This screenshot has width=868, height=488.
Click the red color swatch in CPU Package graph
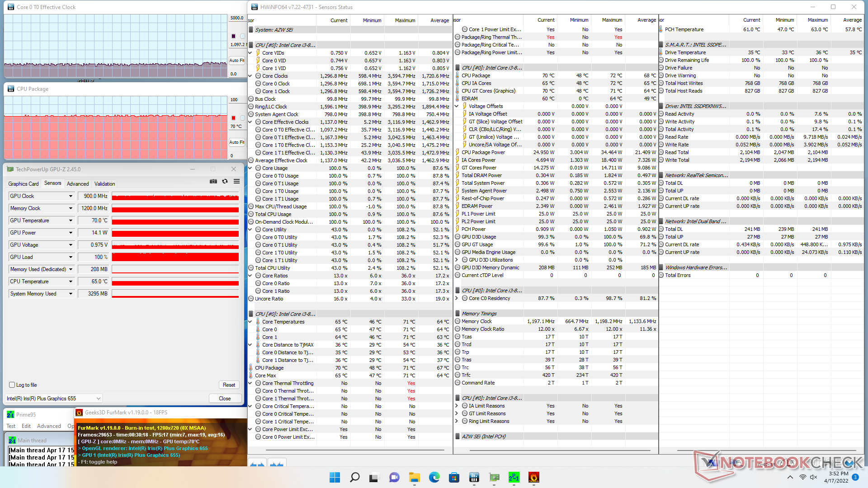point(233,118)
